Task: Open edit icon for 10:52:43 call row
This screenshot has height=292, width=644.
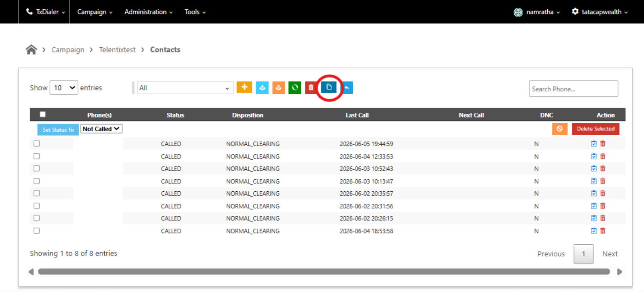Action: pos(594,168)
